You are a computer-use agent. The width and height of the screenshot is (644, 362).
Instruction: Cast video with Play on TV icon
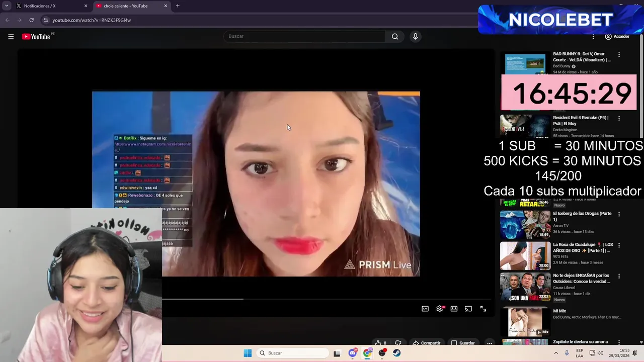[x=468, y=309]
